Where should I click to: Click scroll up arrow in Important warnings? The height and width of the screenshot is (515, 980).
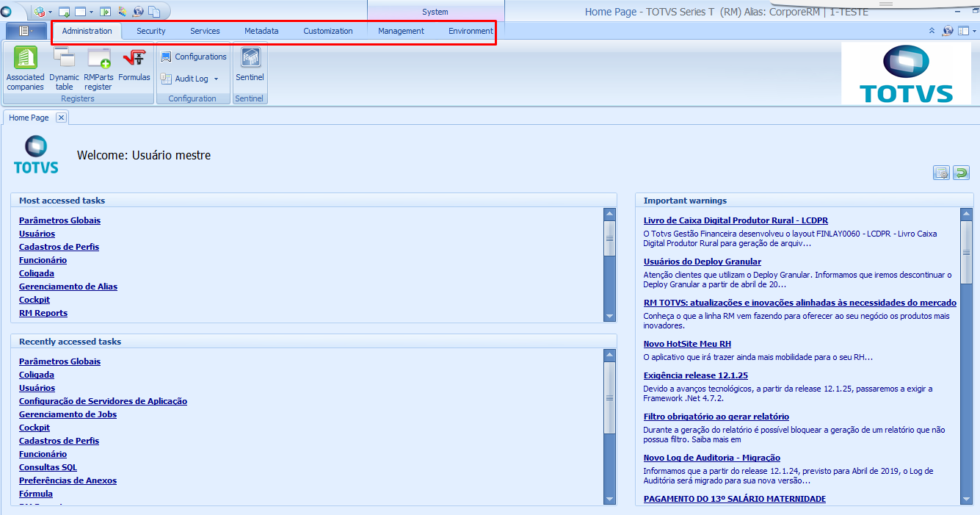(x=967, y=214)
